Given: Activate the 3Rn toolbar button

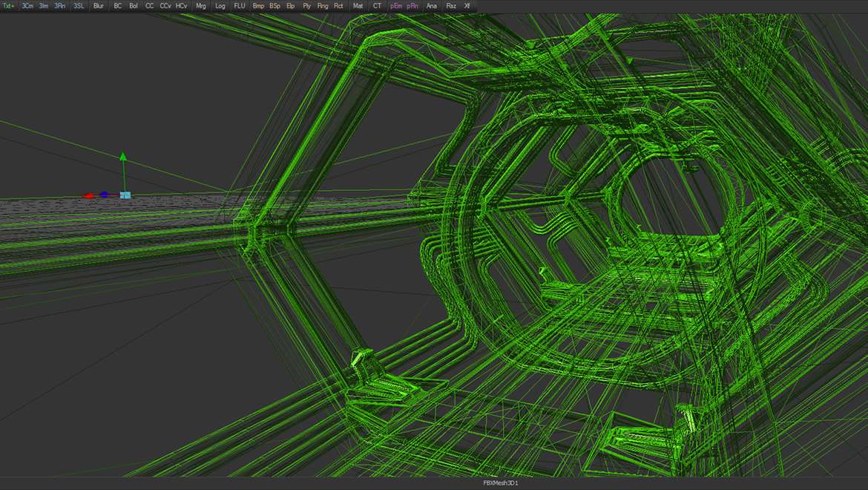Looking at the screenshot, I should (x=59, y=6).
